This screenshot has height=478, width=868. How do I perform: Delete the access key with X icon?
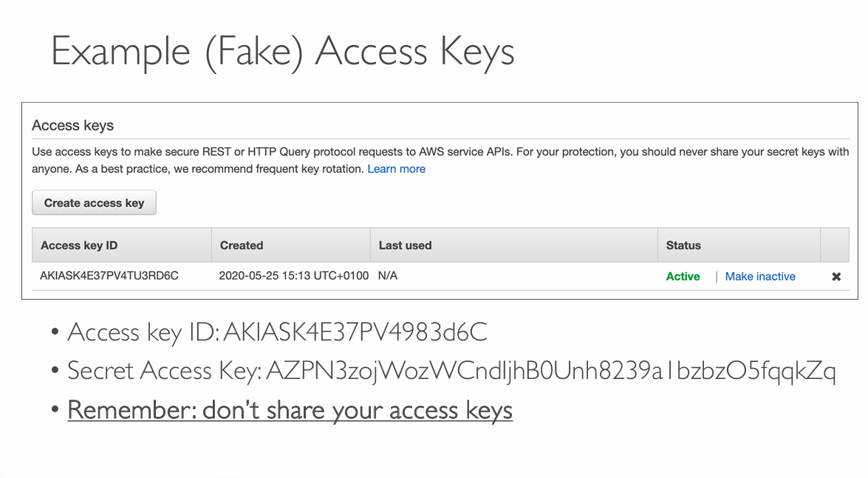[836, 277]
